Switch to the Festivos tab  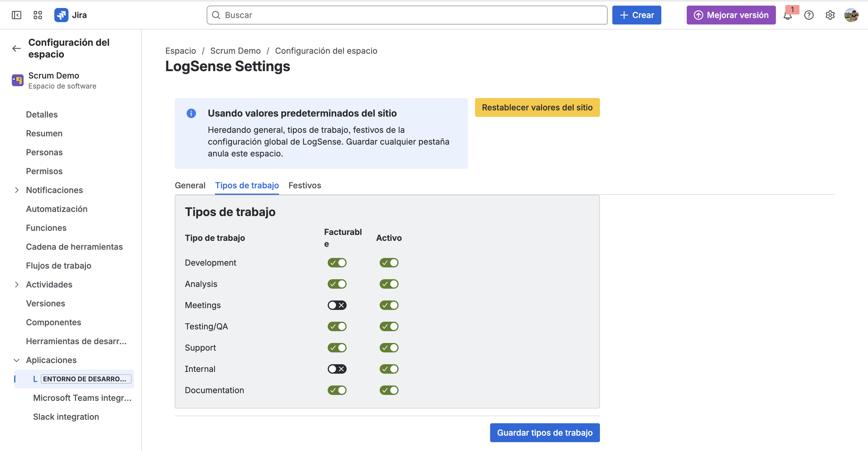[305, 185]
